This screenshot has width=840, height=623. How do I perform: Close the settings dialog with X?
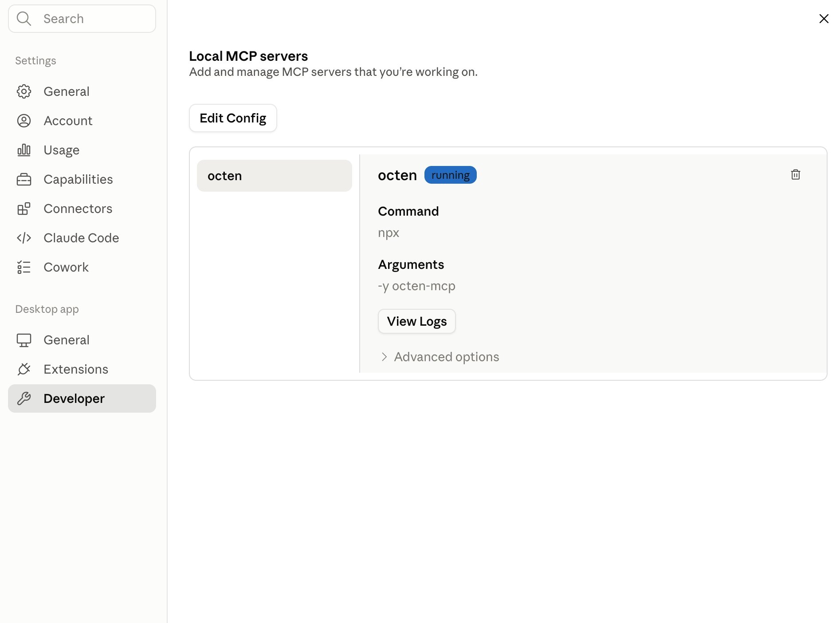[x=824, y=19]
